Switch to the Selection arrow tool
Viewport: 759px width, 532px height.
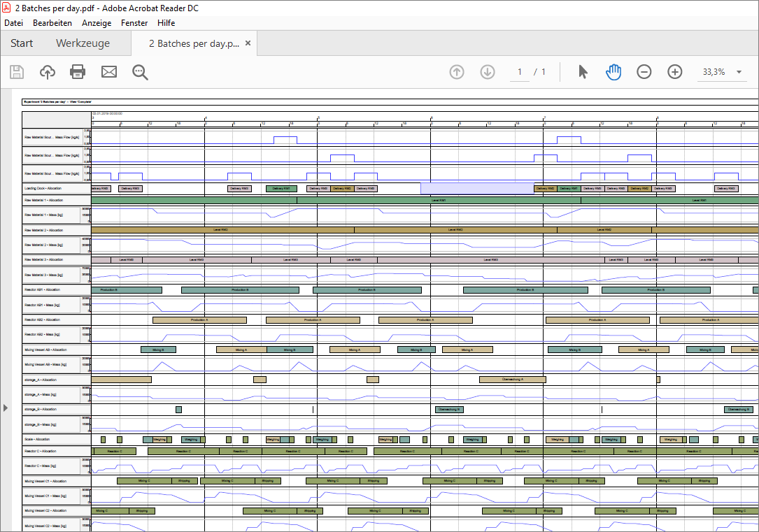(x=582, y=71)
